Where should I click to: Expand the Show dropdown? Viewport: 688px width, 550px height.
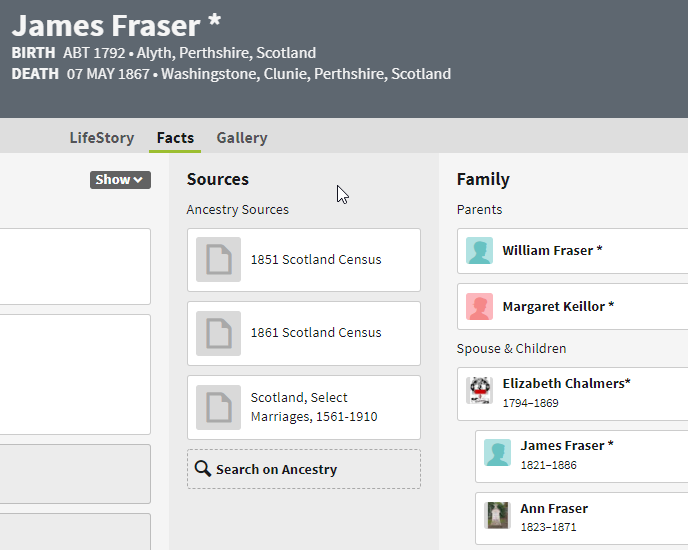coord(120,180)
